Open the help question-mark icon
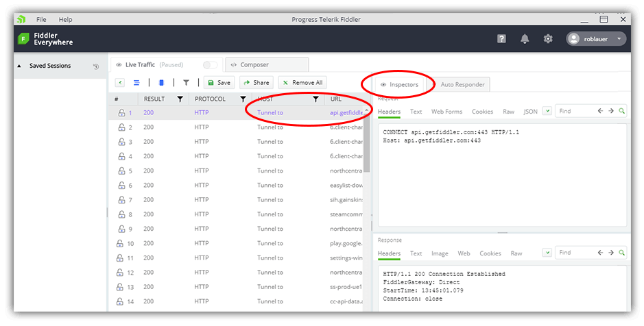Viewport: 644px width, 326px height. pyautogui.click(x=501, y=39)
